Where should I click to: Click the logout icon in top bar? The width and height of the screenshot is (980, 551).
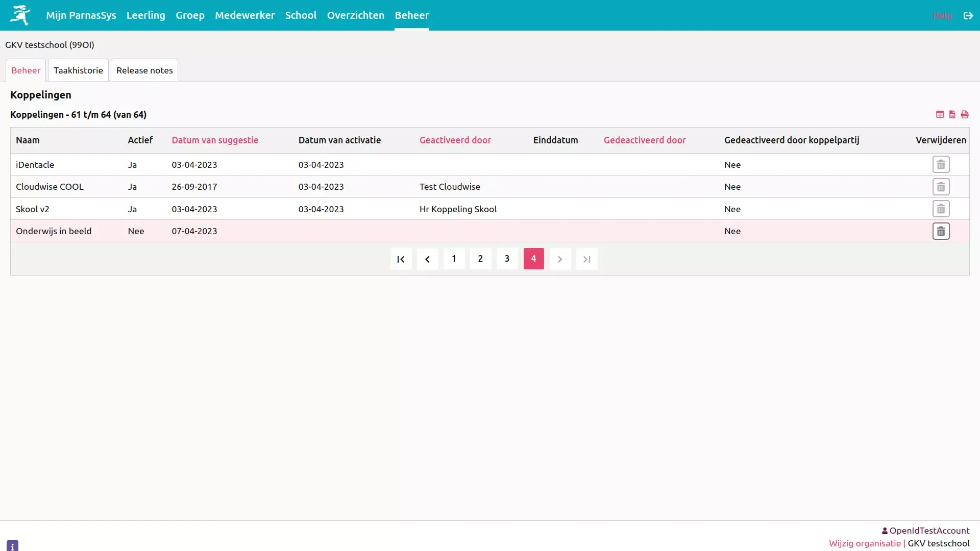(x=968, y=15)
